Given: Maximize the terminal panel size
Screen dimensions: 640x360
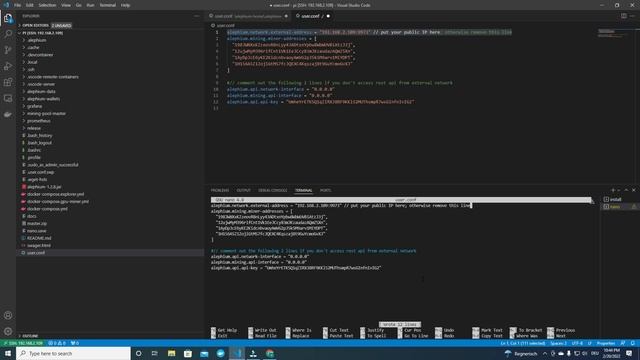Looking at the screenshot, I should [627, 190].
